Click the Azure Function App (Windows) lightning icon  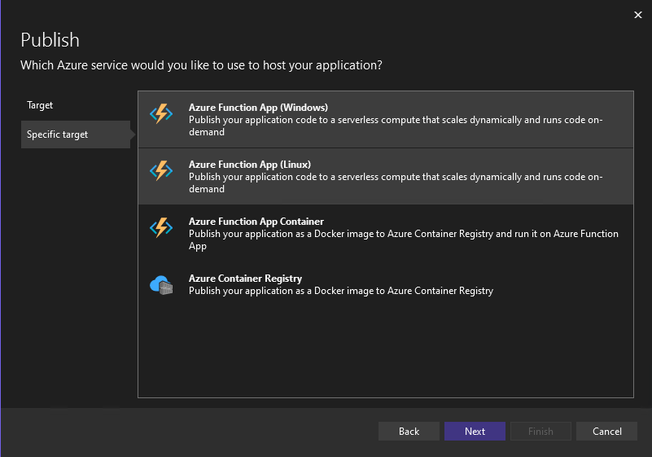(161, 114)
